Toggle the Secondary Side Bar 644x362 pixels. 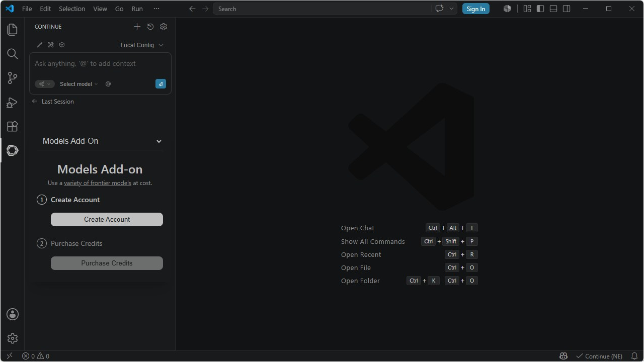[567, 9]
